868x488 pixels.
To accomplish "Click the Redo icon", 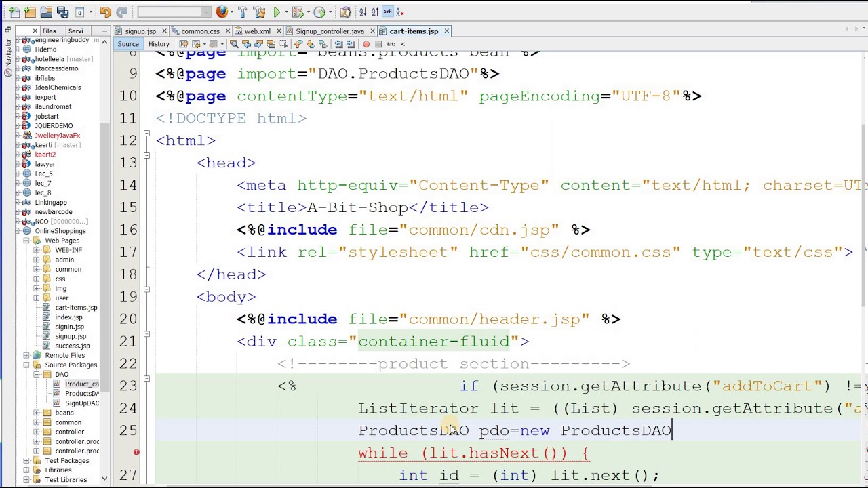I will [121, 12].
